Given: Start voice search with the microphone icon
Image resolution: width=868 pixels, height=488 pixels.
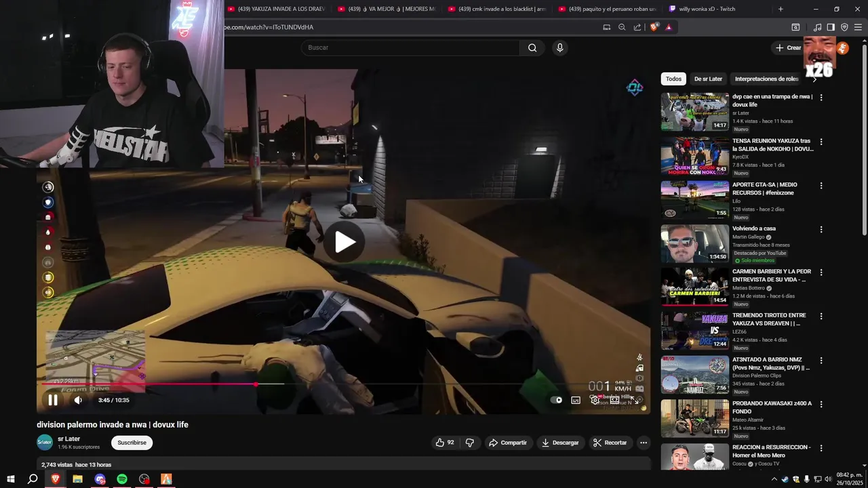Looking at the screenshot, I should [559, 47].
